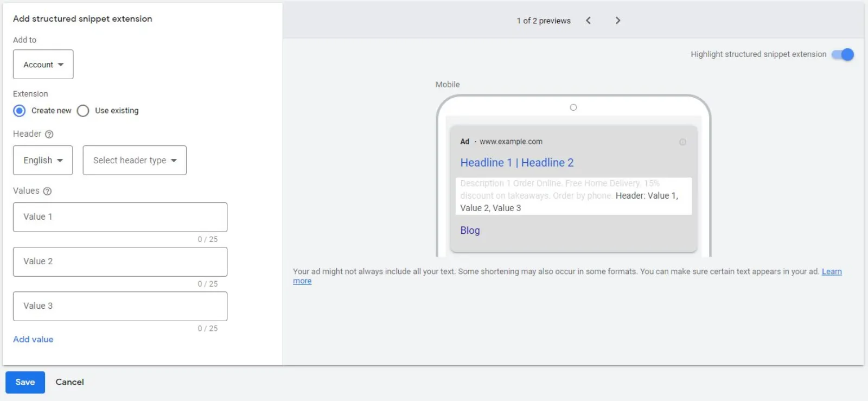
Task: Go to the previous ad preview
Action: point(588,21)
